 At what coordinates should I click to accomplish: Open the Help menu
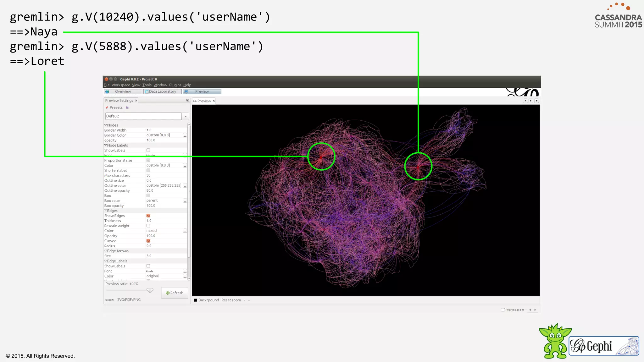click(187, 85)
